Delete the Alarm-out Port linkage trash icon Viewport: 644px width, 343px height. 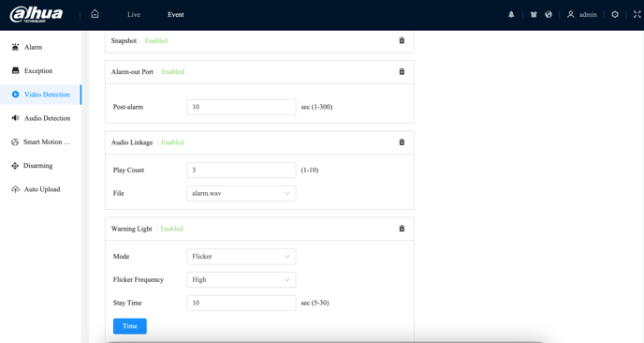(402, 71)
